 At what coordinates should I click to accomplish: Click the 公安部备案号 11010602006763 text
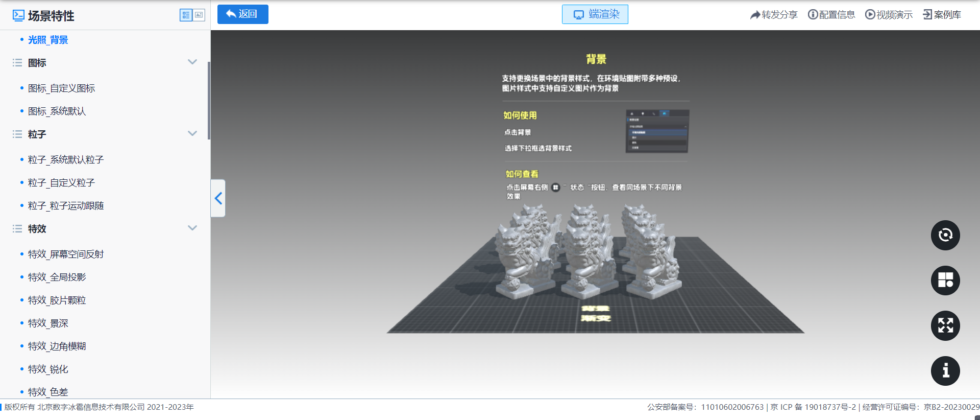click(x=705, y=407)
